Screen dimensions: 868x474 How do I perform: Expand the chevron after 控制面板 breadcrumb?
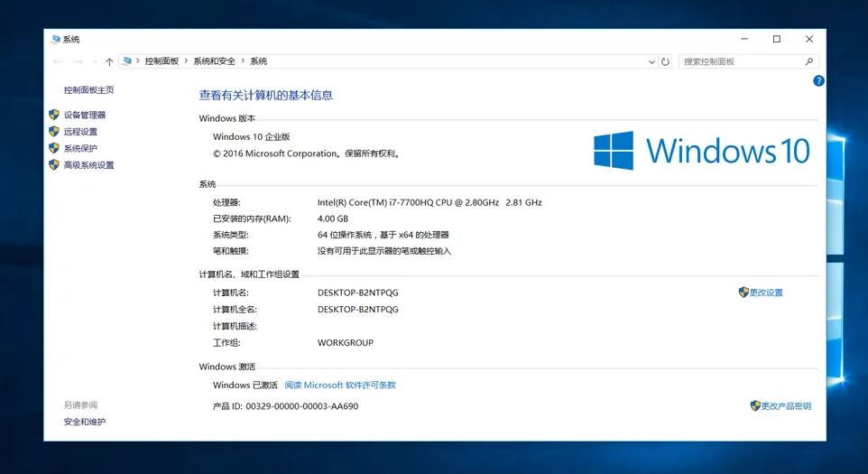(186, 60)
